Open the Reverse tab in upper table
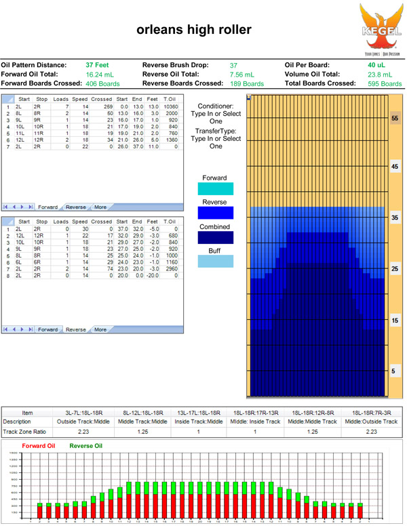 (x=75, y=207)
